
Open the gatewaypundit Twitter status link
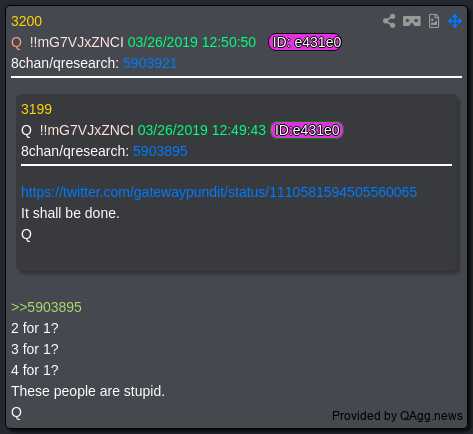[219, 192]
